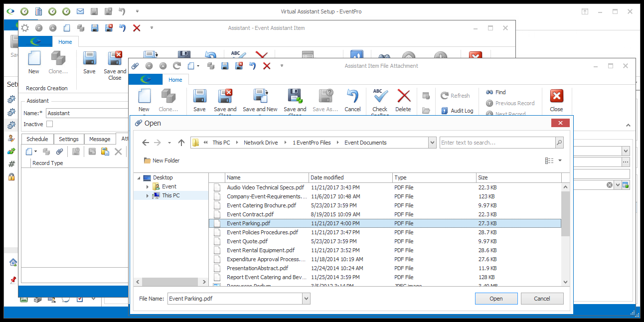Click the New Folder button
Image resolution: width=644 pixels, height=322 pixels.
(x=161, y=161)
